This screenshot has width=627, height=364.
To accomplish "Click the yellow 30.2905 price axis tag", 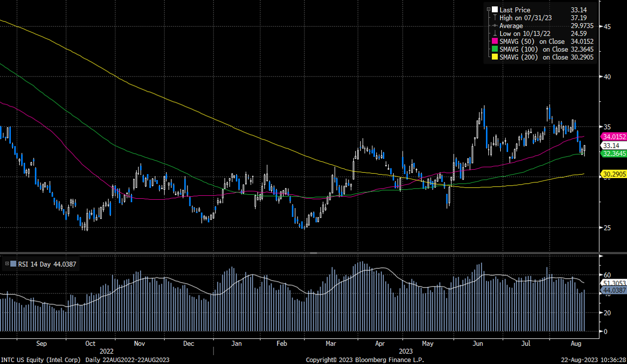I will click(x=613, y=174).
